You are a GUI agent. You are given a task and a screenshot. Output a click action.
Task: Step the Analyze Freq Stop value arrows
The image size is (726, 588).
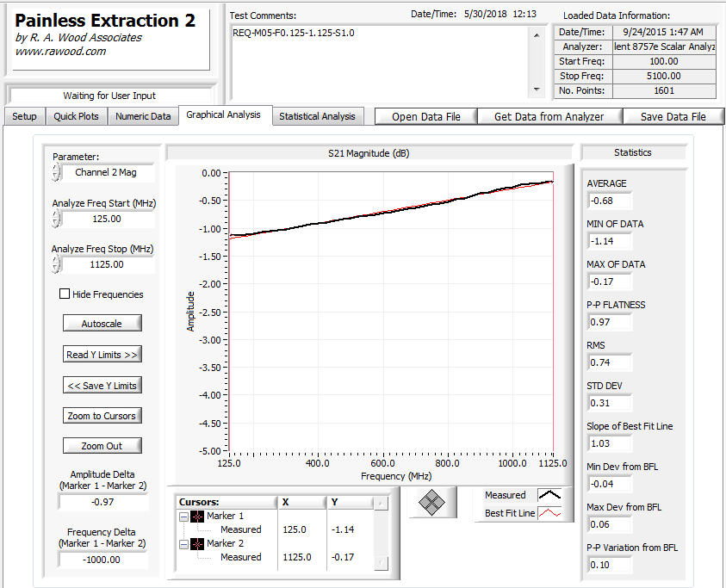56,264
